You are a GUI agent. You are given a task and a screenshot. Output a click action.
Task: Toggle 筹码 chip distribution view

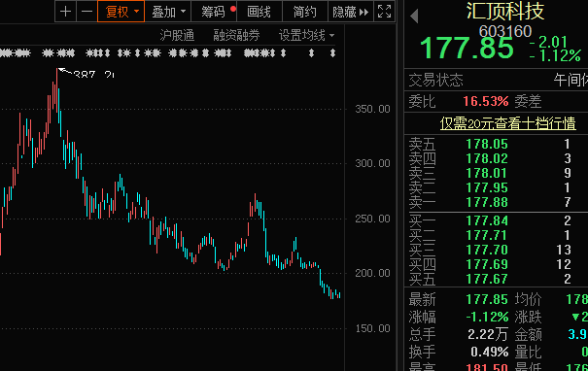214,12
